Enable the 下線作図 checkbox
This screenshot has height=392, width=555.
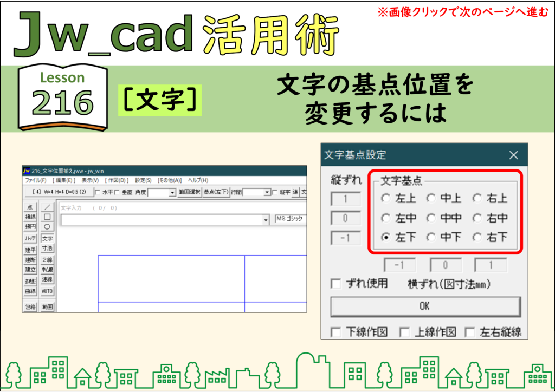pos(336,332)
